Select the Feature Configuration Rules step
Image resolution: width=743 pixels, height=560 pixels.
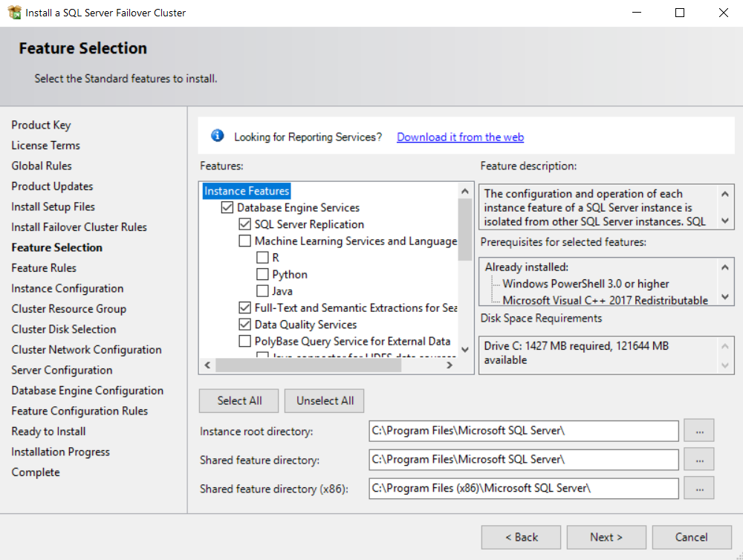point(80,411)
